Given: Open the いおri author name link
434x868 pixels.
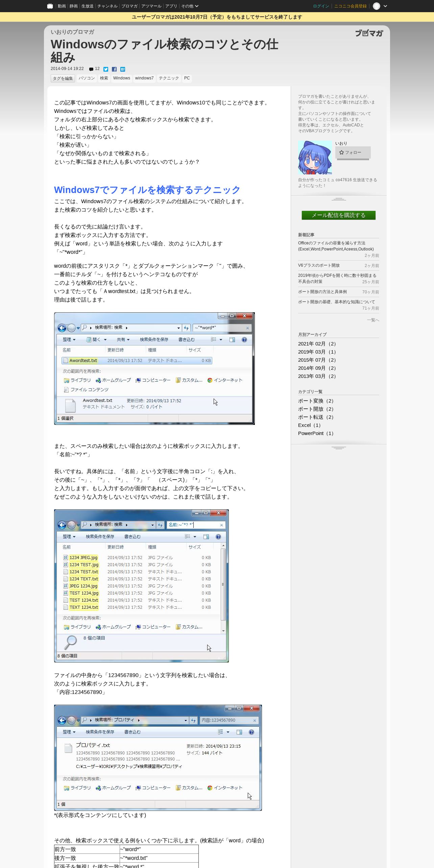Looking at the screenshot, I should [x=341, y=143].
